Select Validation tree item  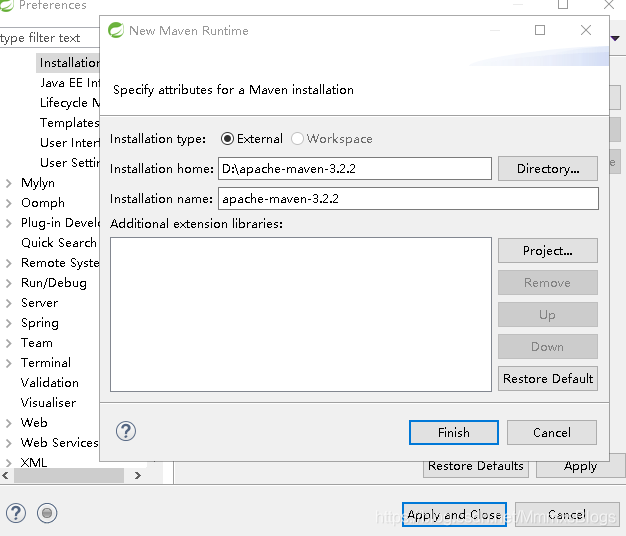pos(50,383)
